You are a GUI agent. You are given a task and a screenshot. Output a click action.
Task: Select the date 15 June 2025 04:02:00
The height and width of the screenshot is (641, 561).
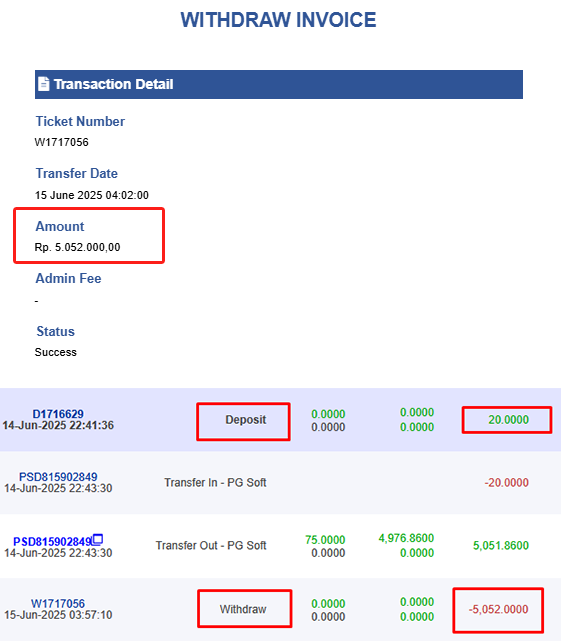click(92, 195)
